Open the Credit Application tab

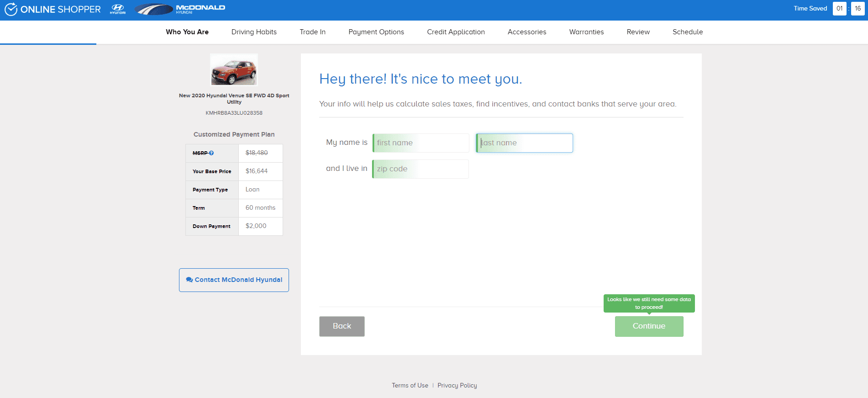click(x=456, y=32)
